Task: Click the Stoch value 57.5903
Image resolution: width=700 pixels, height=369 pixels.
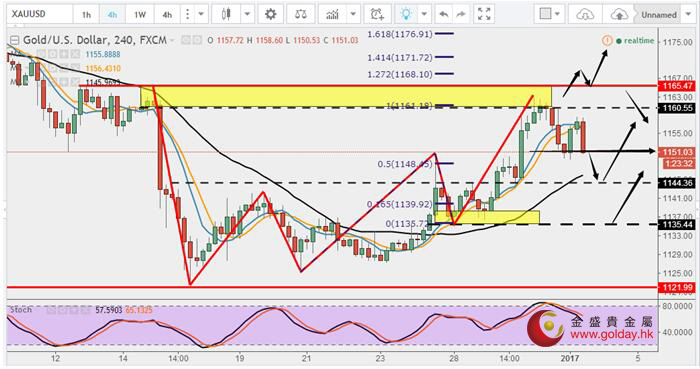Action: pyautogui.click(x=108, y=310)
